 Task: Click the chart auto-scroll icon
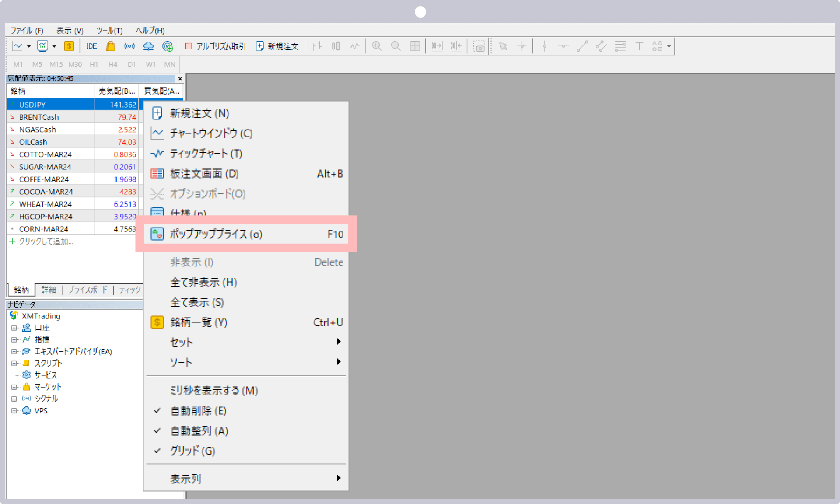click(x=437, y=46)
